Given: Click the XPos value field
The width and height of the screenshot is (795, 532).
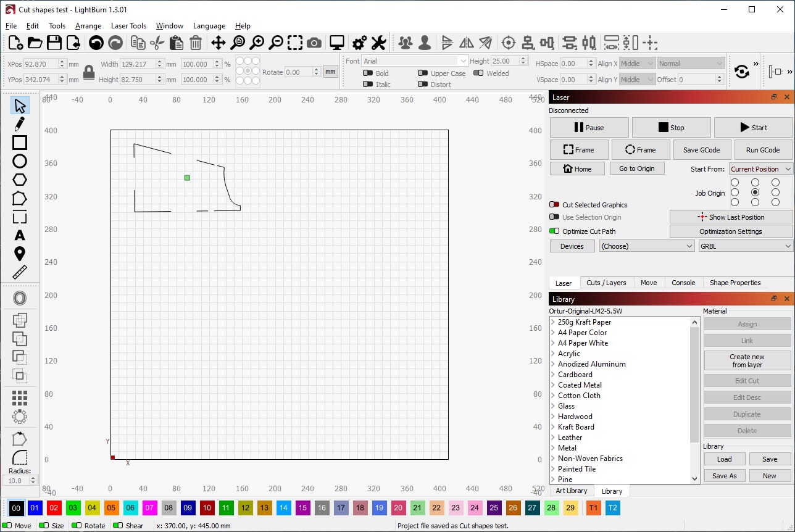Looking at the screenshot, I should pyautogui.click(x=45, y=64).
